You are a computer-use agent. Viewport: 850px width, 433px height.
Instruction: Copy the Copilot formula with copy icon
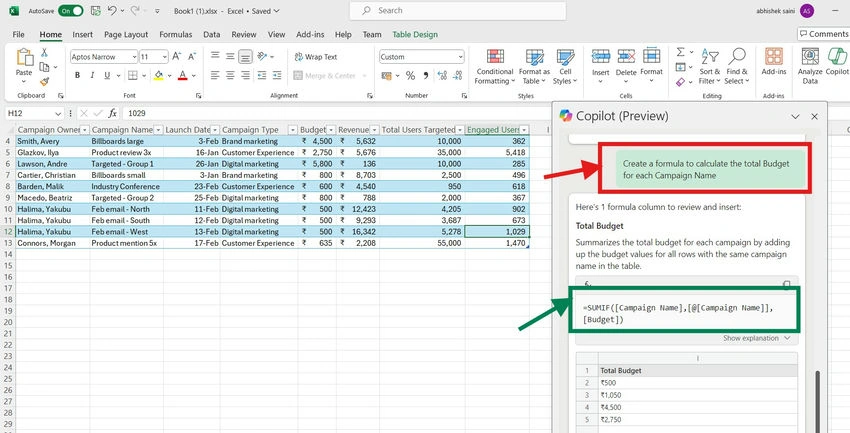787,284
